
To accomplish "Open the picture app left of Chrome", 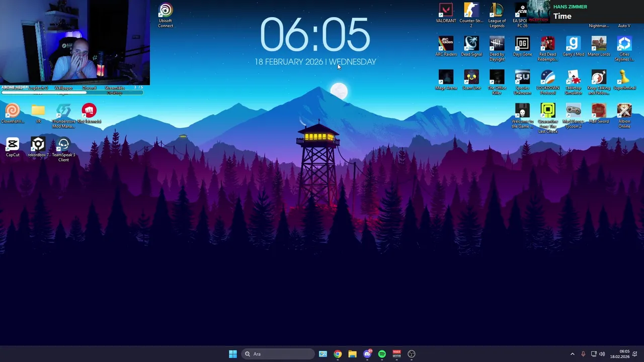I will (x=323, y=354).
